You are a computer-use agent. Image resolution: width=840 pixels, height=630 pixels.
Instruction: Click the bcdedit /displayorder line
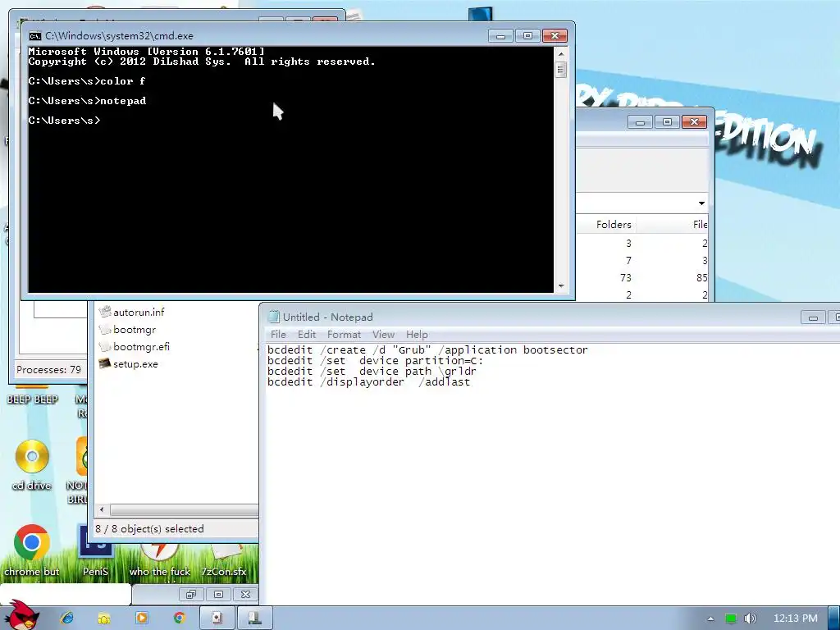[x=368, y=382]
